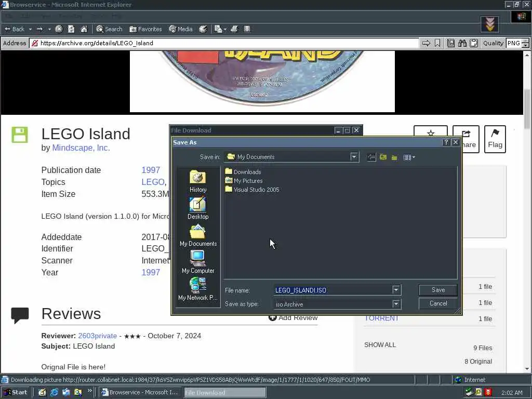This screenshot has width=532, height=399.
Task: Expand the quick launch chevron on taskbar
Action: tap(89, 391)
